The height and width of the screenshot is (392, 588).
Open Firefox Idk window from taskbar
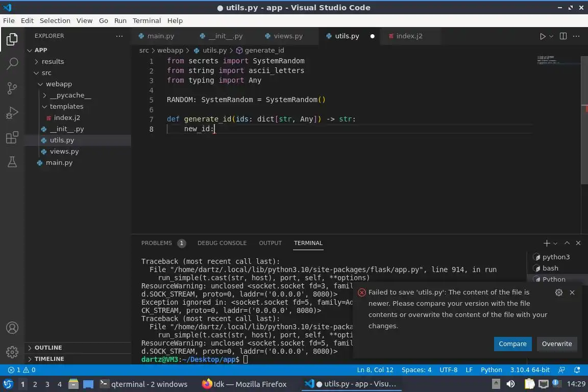point(244,384)
